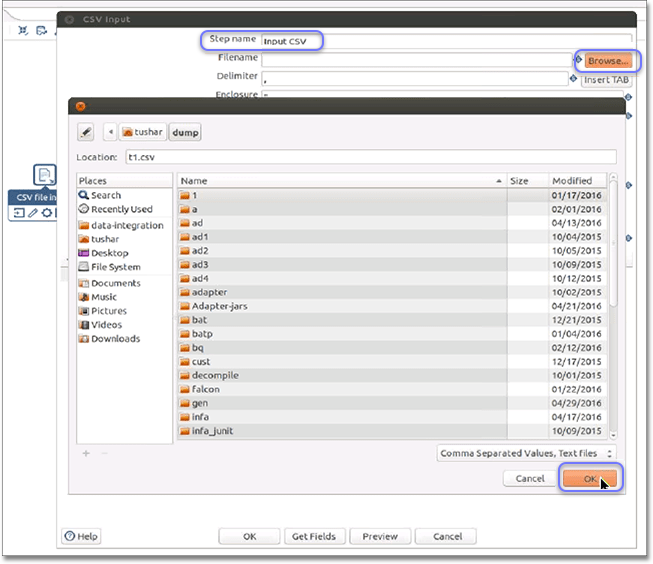Switch to the tushar path breadcrumb

coord(141,132)
